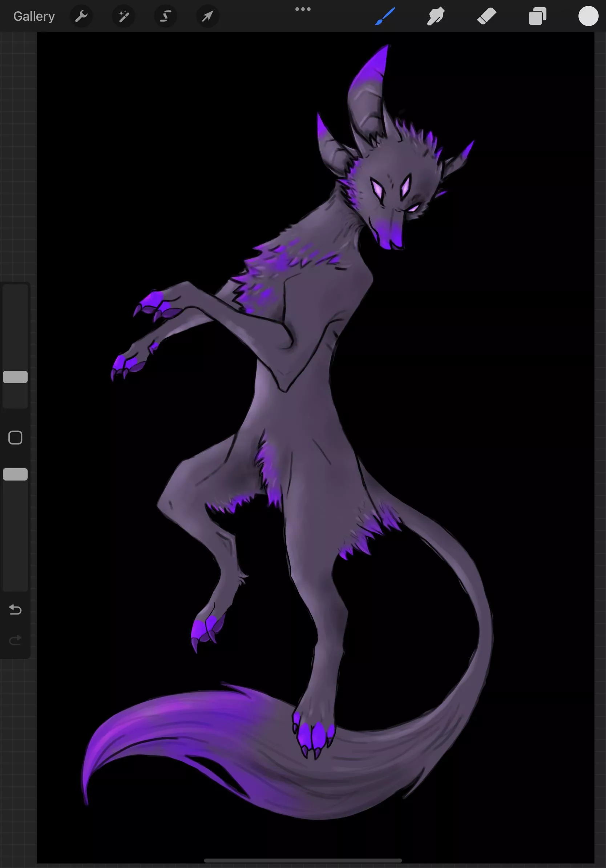Tap the three-dot multitasking indicator at top

tap(303, 8)
